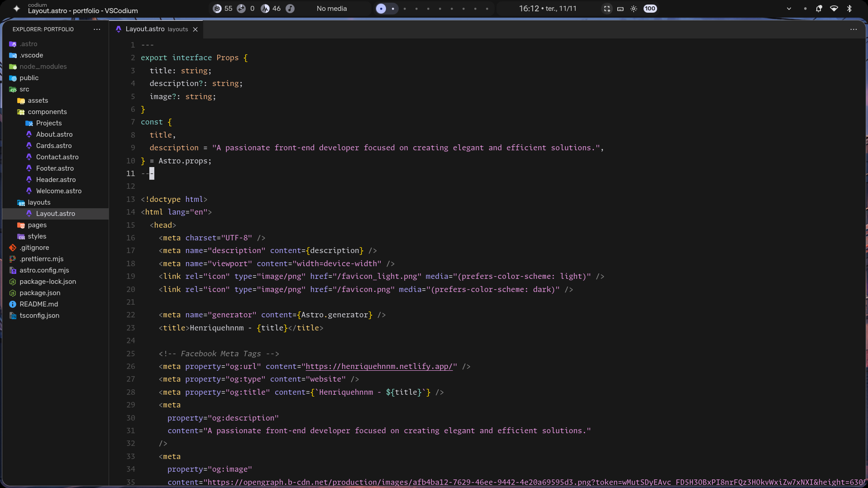Screen dimensions: 868x488
Task: Expand the Projects folder
Action: [49, 123]
